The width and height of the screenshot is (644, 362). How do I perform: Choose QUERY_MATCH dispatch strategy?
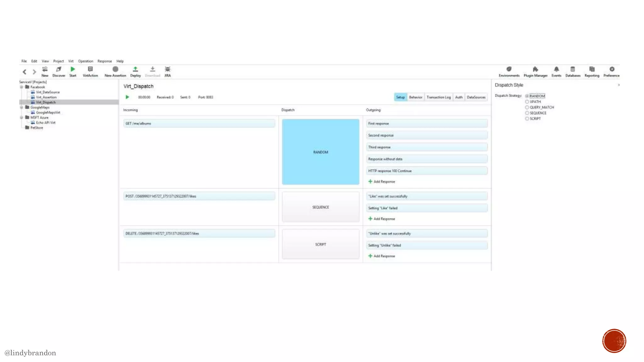(527, 107)
